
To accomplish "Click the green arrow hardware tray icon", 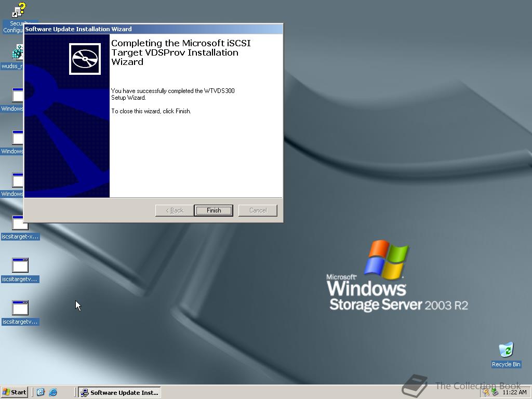I will pos(495,393).
